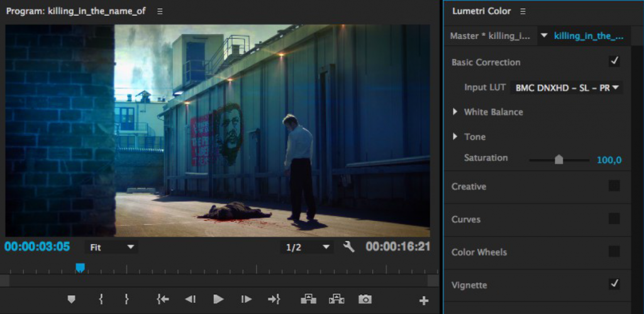Export frame with the camera icon

(365, 299)
